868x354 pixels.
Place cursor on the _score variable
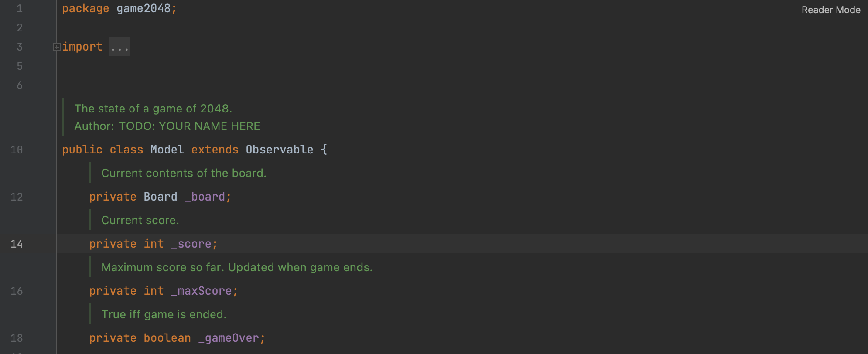pyautogui.click(x=191, y=244)
